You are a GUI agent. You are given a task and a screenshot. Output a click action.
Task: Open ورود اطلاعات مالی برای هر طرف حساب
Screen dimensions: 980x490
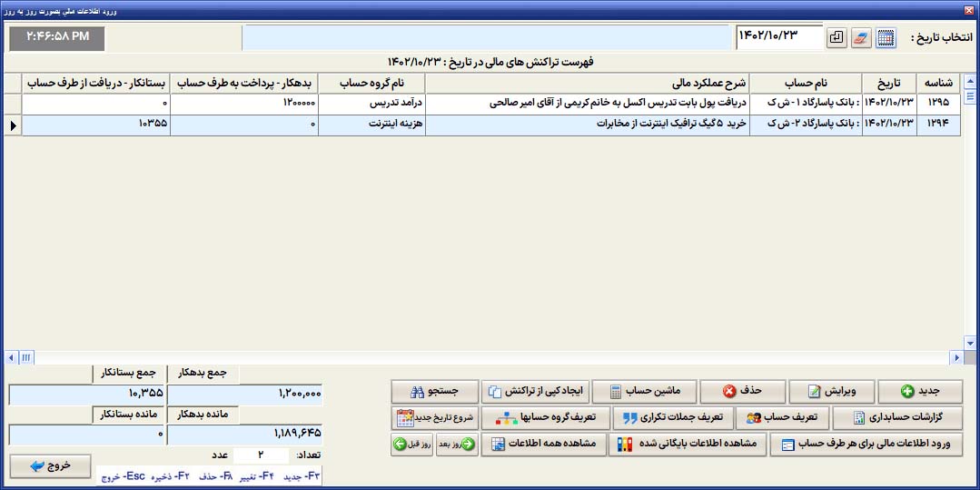[x=866, y=445]
